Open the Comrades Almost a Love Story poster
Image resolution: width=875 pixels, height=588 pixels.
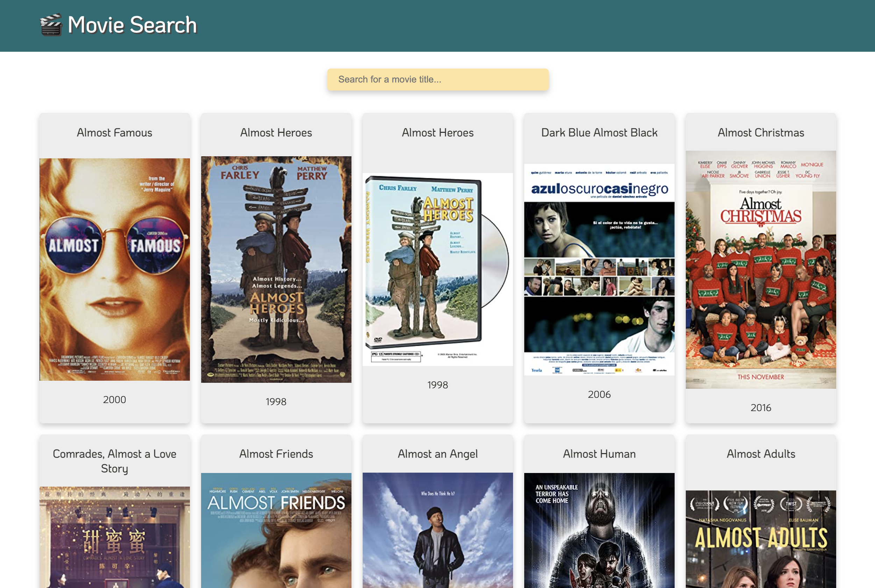pyautogui.click(x=115, y=537)
